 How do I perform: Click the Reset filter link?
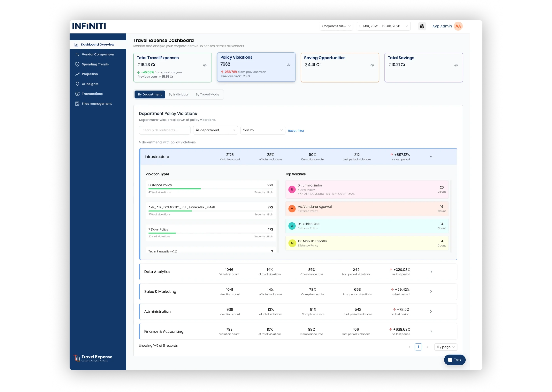pyautogui.click(x=296, y=131)
